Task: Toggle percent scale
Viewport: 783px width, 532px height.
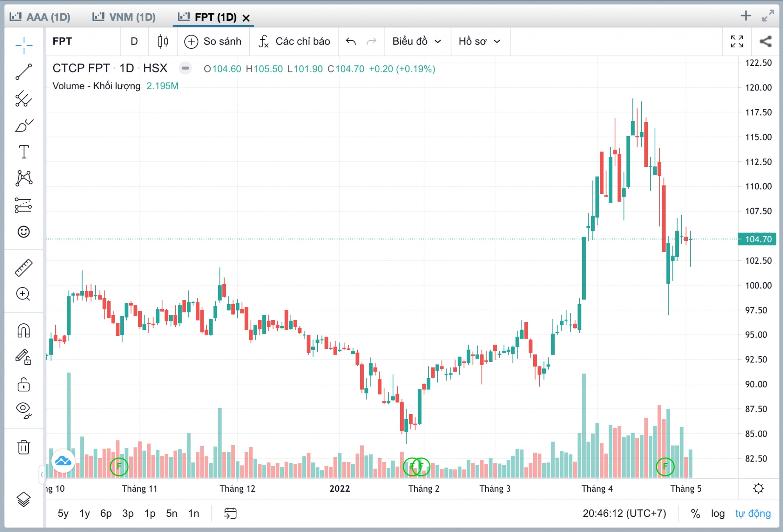Action: [x=696, y=513]
